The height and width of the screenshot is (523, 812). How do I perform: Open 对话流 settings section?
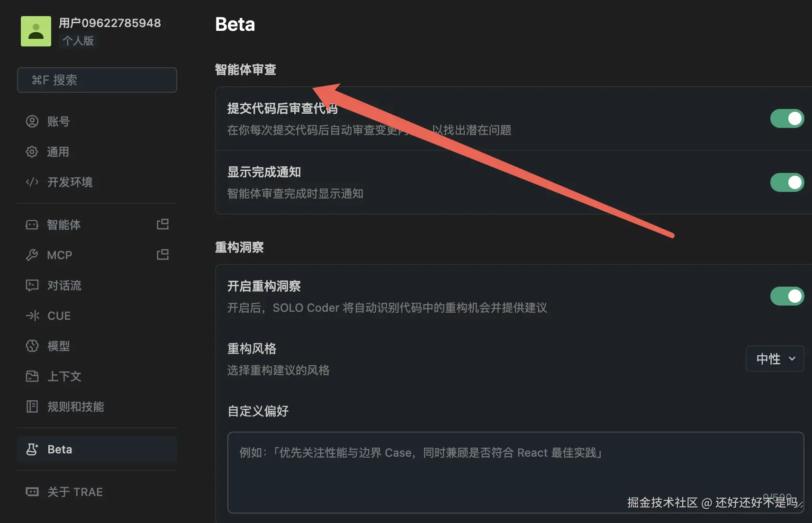pos(64,286)
